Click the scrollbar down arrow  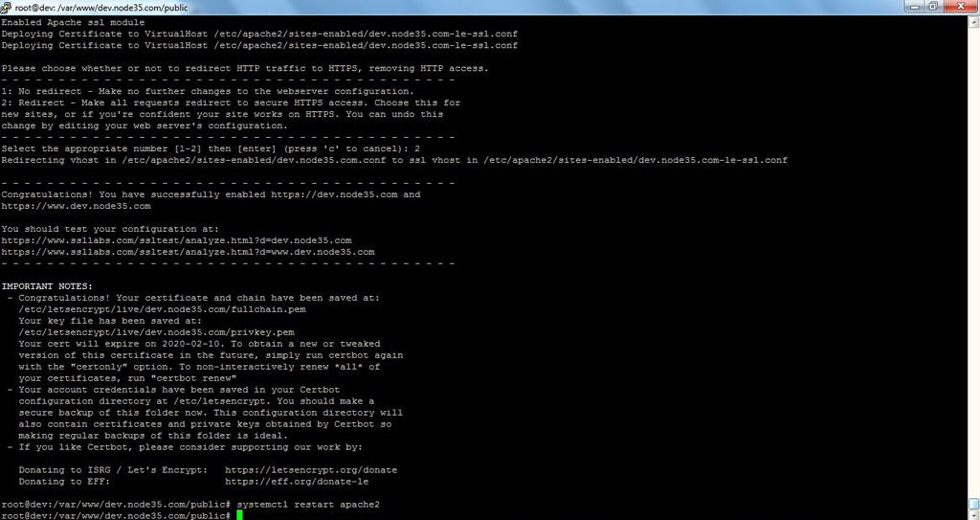click(974, 514)
